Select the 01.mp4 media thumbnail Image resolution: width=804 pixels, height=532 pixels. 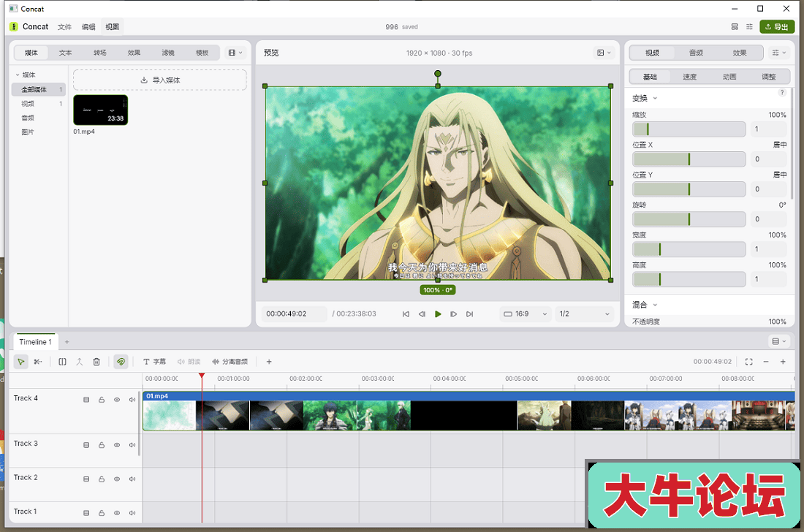(x=101, y=110)
